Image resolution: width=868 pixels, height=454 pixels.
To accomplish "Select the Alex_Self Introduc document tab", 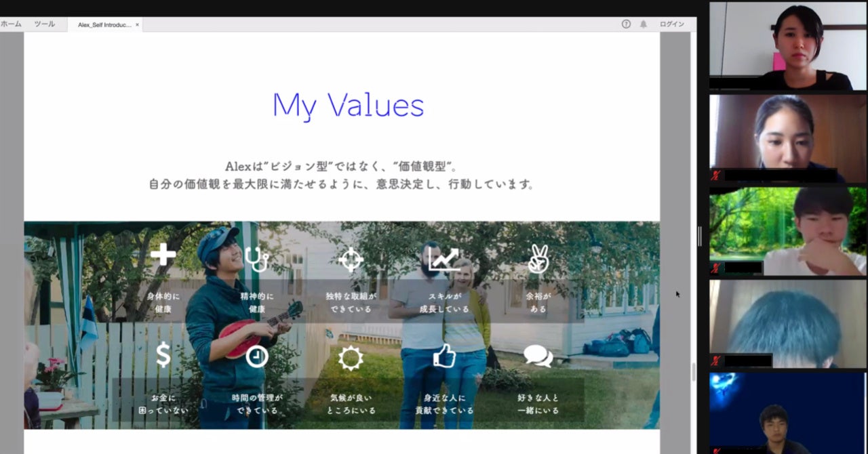I will [x=105, y=24].
